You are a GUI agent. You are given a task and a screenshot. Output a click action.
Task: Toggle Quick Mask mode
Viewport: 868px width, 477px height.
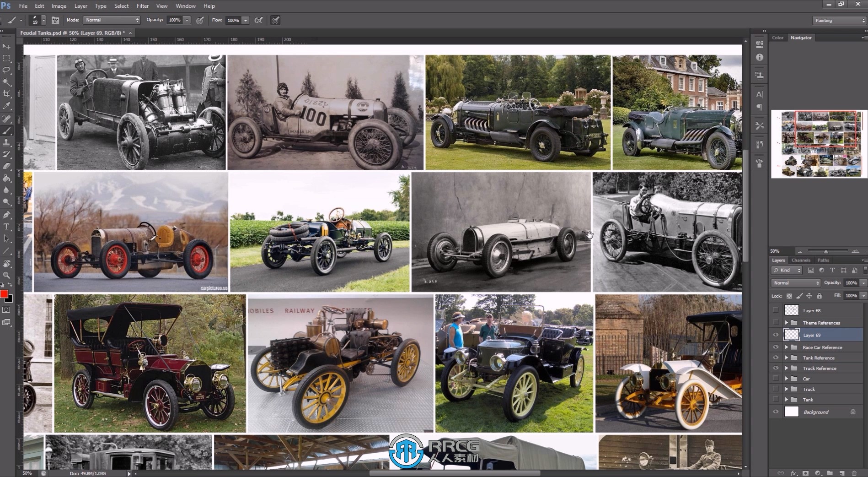click(6, 310)
